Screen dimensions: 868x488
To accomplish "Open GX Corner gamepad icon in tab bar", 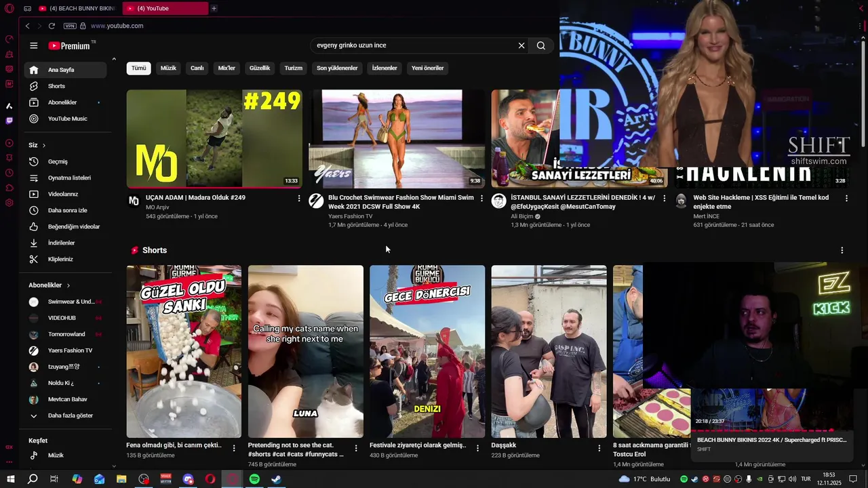I will [27, 8].
